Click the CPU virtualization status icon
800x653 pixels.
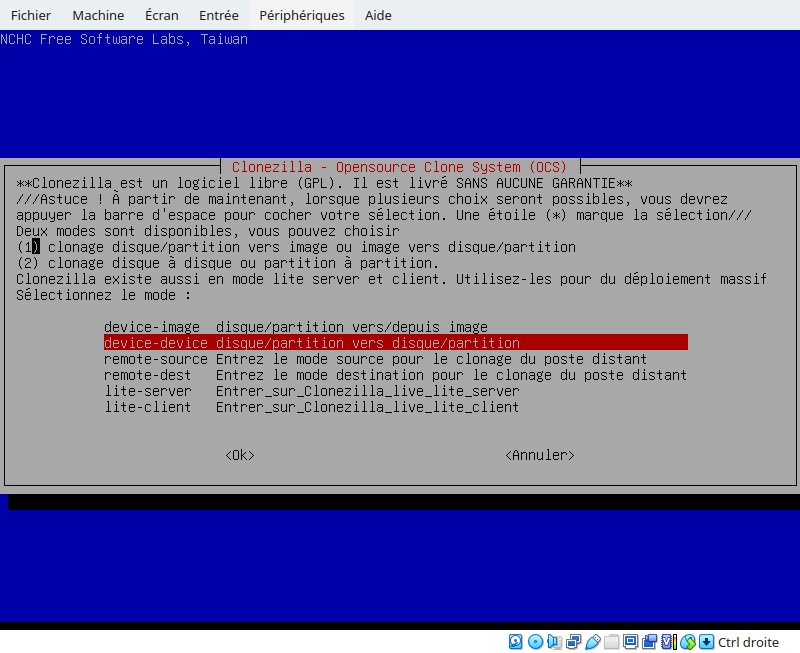tap(669, 642)
